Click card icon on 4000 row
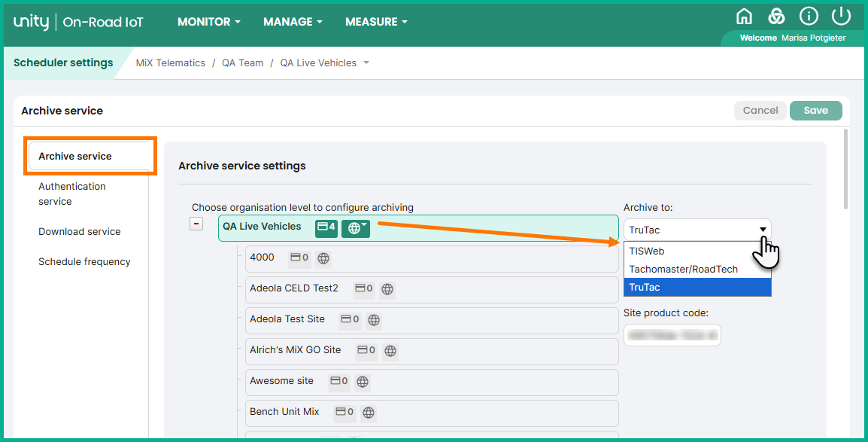This screenshot has width=868, height=442. [299, 258]
